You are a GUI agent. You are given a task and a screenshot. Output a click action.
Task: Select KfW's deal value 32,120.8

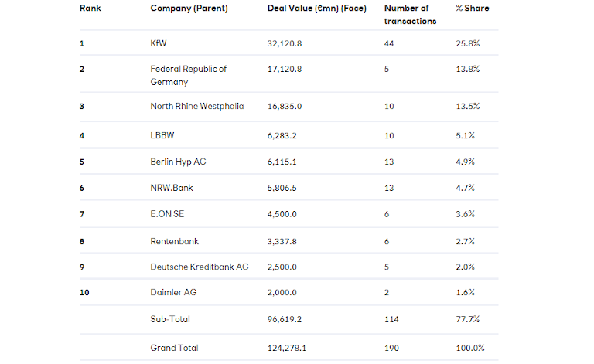tap(285, 44)
